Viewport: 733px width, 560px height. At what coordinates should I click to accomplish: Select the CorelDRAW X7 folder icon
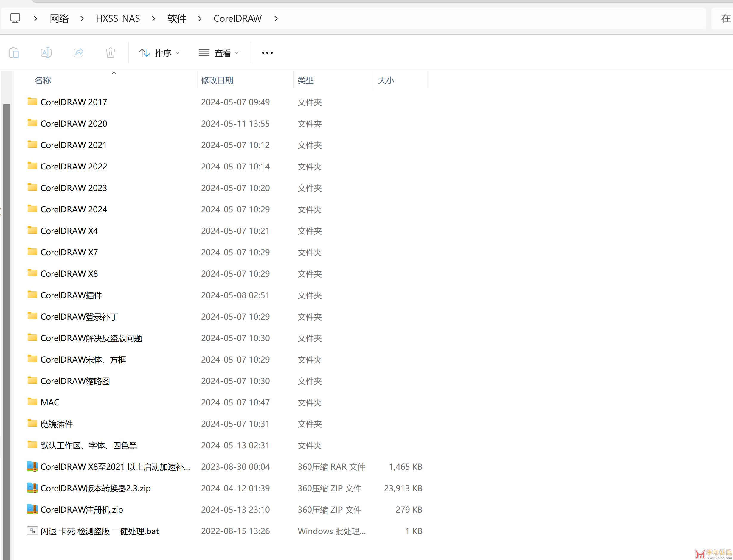coord(32,252)
